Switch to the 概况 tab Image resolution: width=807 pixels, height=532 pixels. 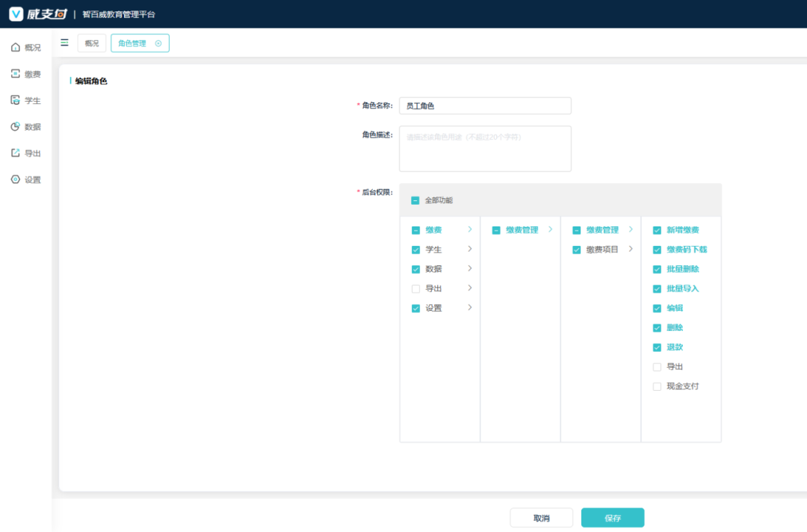[x=91, y=43]
